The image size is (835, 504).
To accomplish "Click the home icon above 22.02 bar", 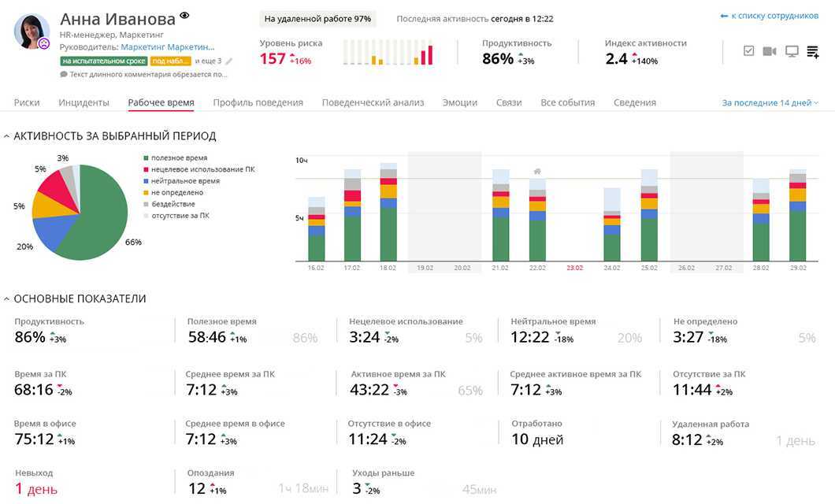I will tap(537, 171).
